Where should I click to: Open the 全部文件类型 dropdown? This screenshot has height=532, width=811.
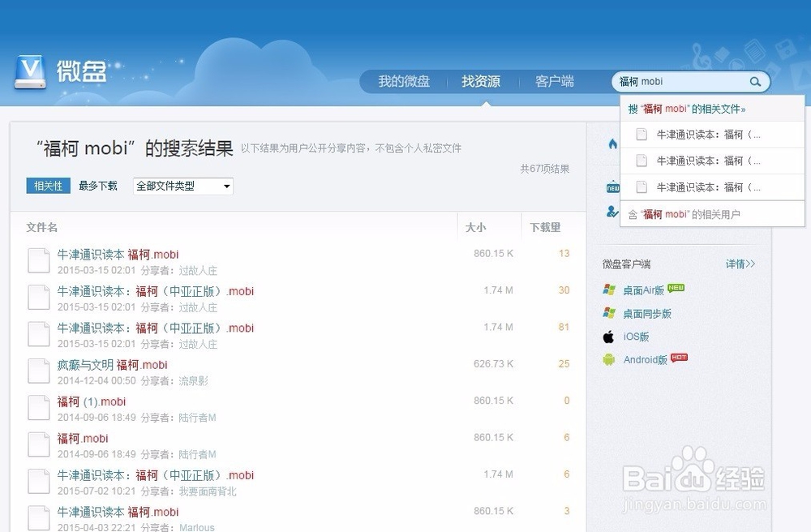183,187
